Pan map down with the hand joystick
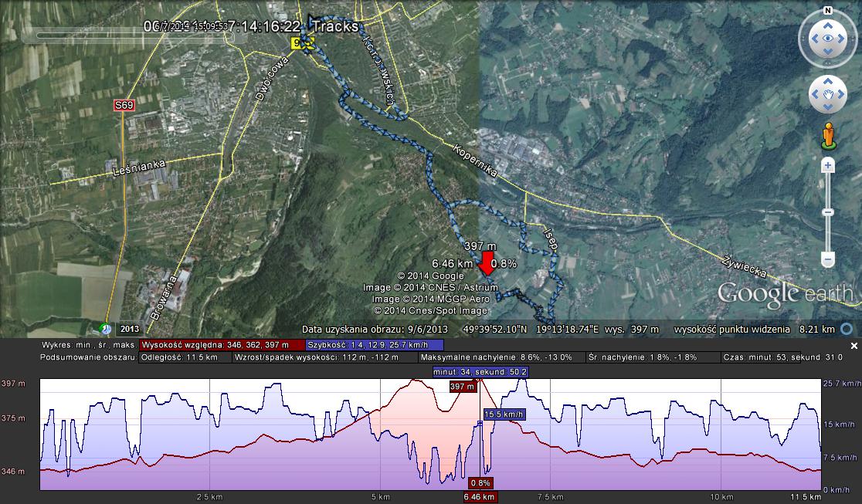Image resolution: width=862 pixels, height=504 pixels. pyautogui.click(x=827, y=108)
